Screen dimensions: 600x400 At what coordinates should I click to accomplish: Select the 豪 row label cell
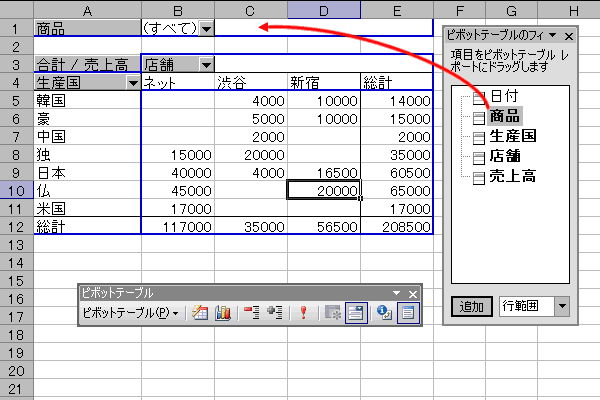88,118
